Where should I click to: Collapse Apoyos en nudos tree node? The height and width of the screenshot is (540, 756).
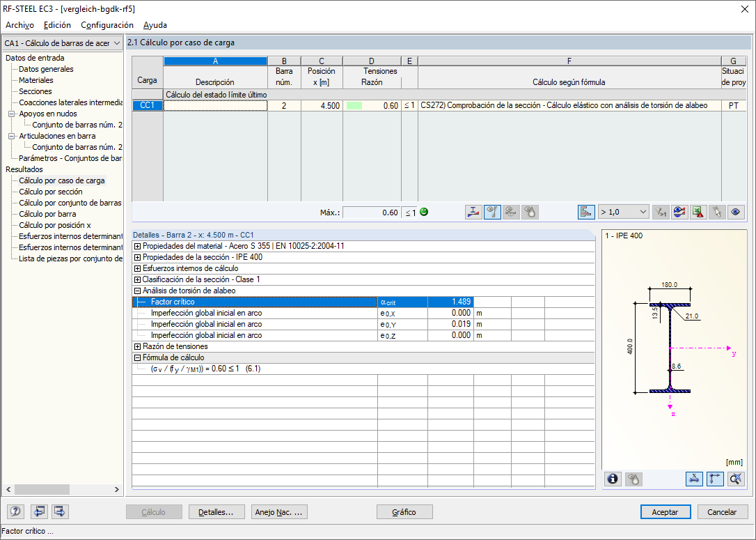tap(12, 114)
